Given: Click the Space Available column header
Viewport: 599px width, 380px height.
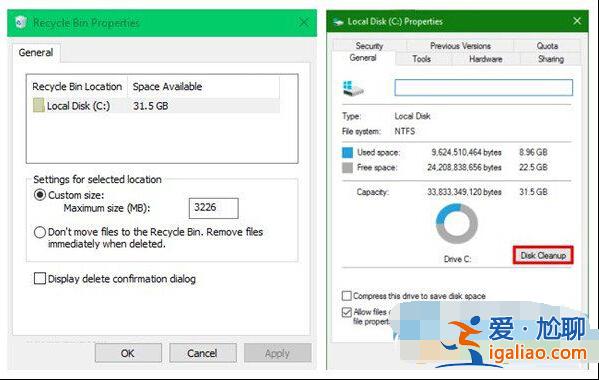Looking at the screenshot, I should tap(167, 87).
